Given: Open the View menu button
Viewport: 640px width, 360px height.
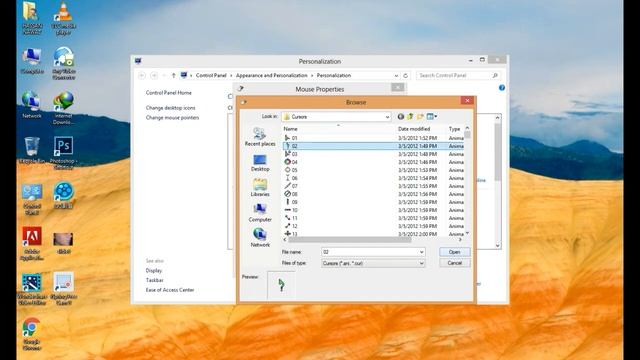Looking at the screenshot, I should pos(431,117).
